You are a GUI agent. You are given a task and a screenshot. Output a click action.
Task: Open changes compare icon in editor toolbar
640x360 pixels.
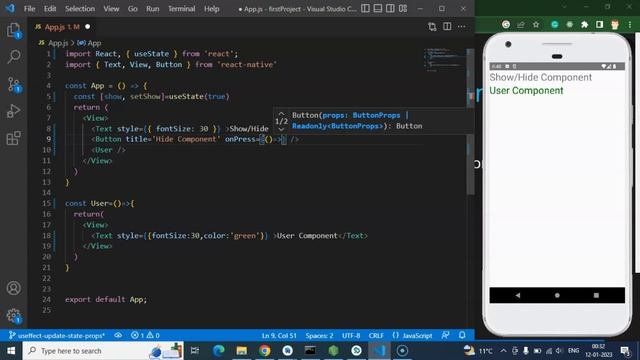432,27
